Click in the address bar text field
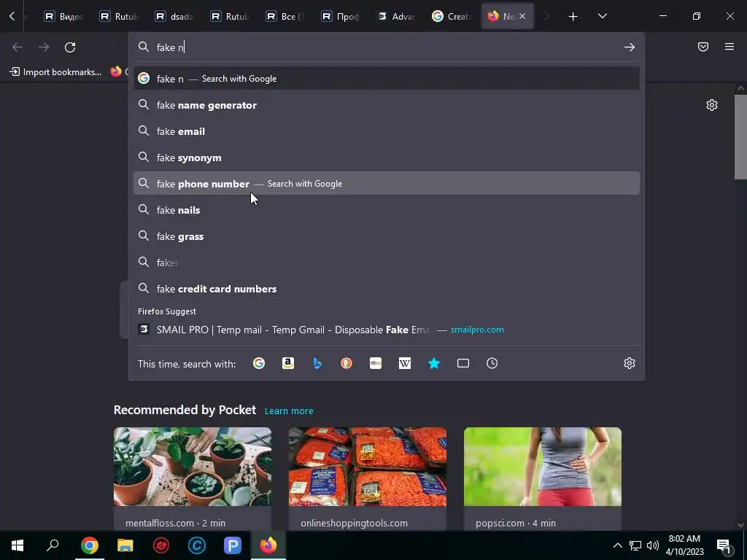747x560 pixels. tap(386, 47)
